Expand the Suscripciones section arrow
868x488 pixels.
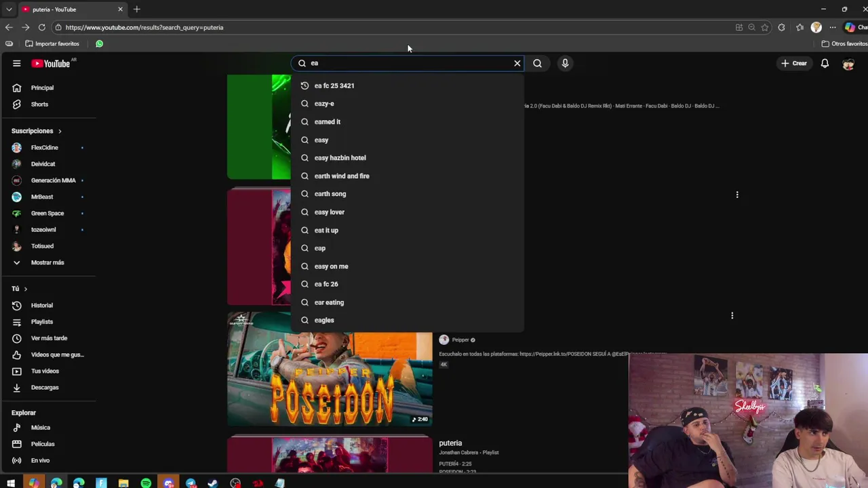(x=60, y=131)
